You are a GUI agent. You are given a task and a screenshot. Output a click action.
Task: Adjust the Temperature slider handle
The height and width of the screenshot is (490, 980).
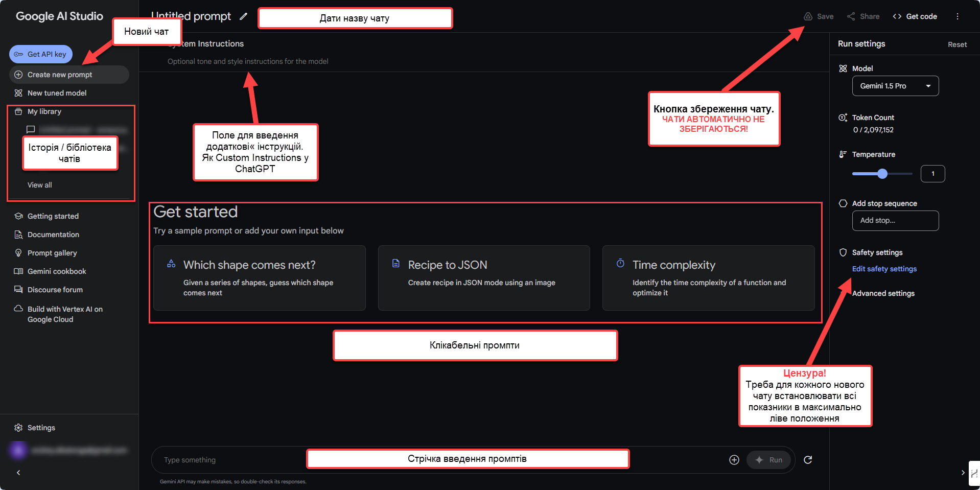[x=882, y=174]
